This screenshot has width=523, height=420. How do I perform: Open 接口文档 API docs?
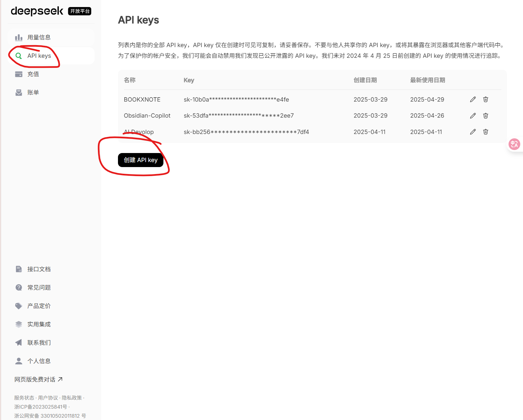[51, 269]
